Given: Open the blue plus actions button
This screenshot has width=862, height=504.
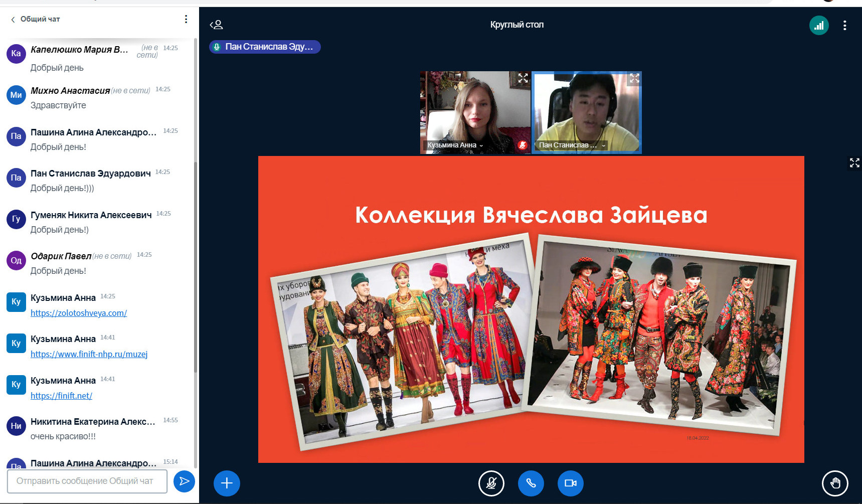Looking at the screenshot, I should point(227,483).
